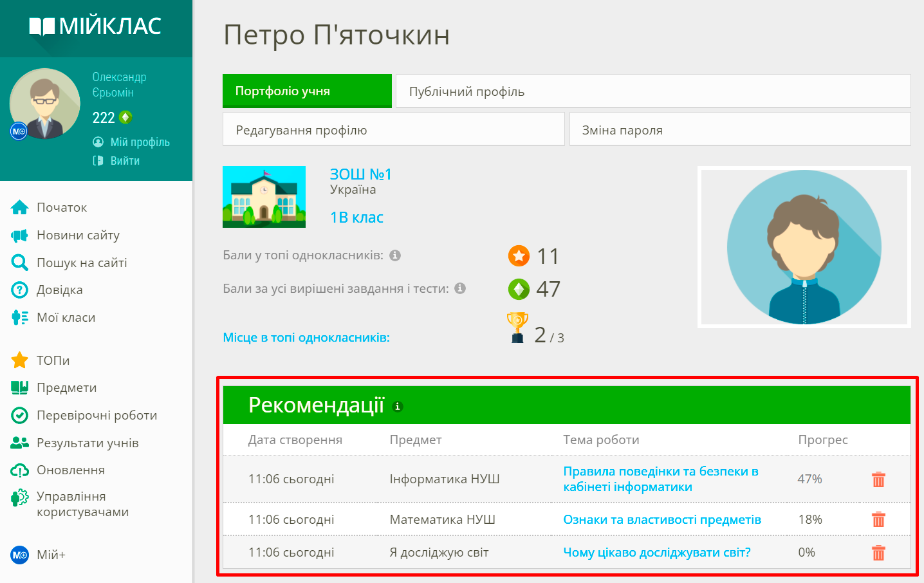924x583 pixels.
Task: Open the Зміна пароля tab
Action: (739, 130)
